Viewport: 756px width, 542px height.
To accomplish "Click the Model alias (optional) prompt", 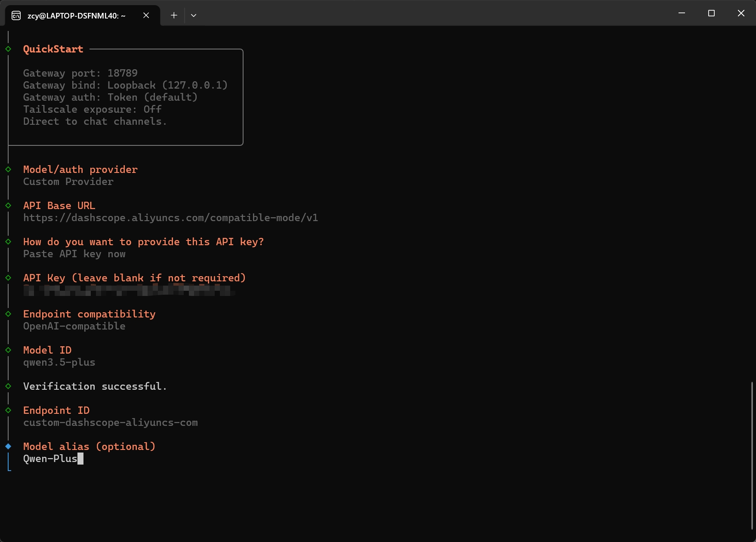I will (89, 447).
